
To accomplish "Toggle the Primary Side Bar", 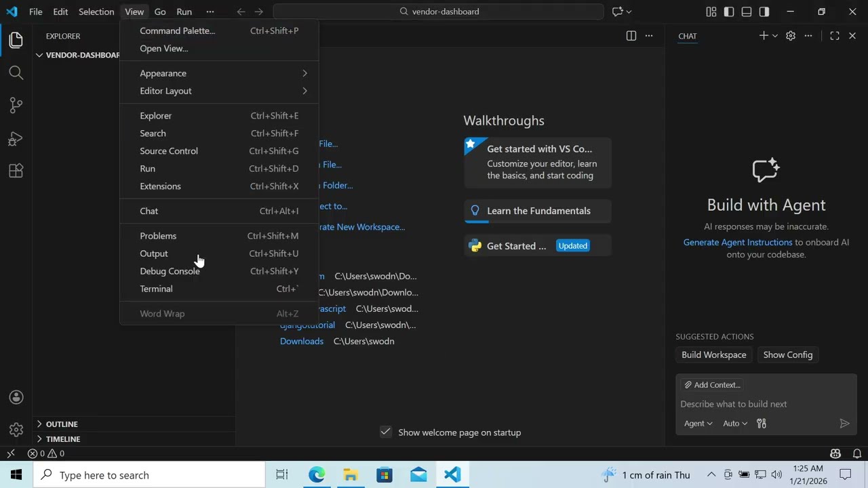I will pyautogui.click(x=729, y=12).
